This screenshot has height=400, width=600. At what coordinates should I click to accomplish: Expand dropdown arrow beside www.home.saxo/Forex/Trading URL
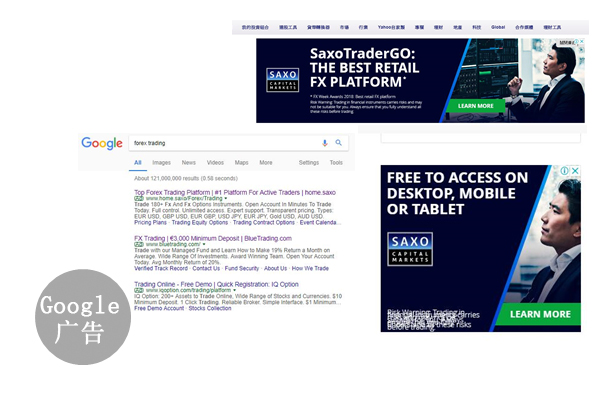tap(225, 199)
